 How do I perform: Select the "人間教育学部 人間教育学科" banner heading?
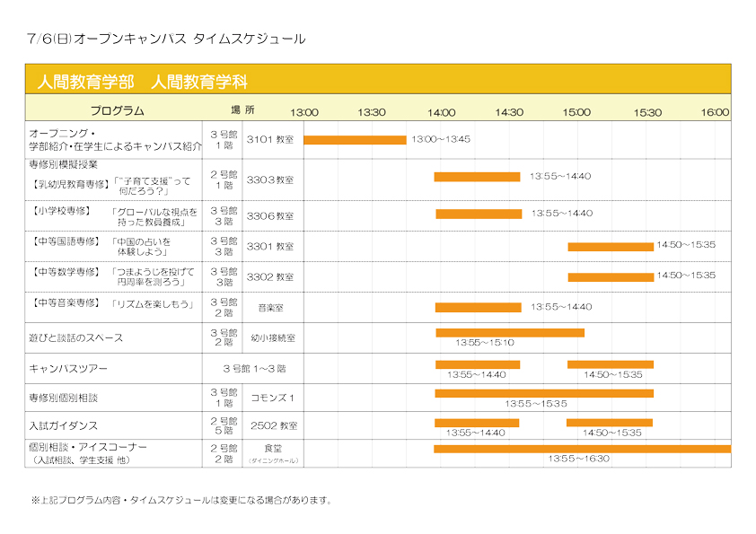click(x=142, y=82)
